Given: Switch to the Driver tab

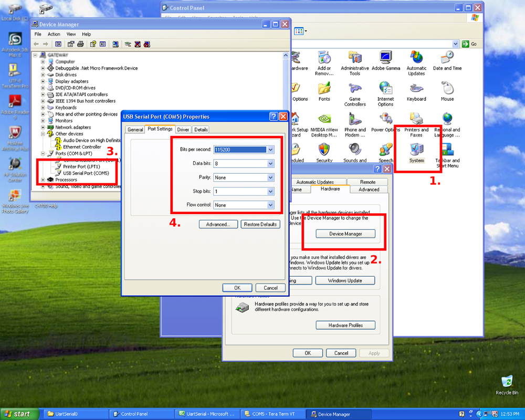Looking at the screenshot, I should pyautogui.click(x=183, y=130).
